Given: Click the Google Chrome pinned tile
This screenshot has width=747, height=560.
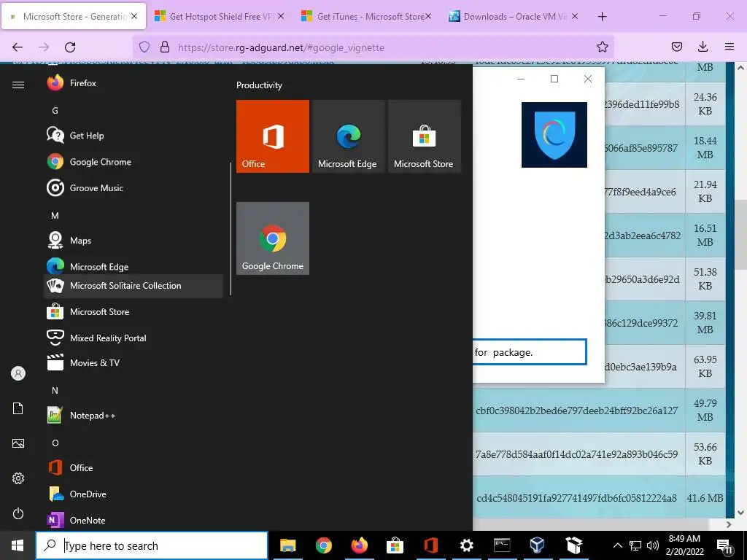Looking at the screenshot, I should click(273, 238).
